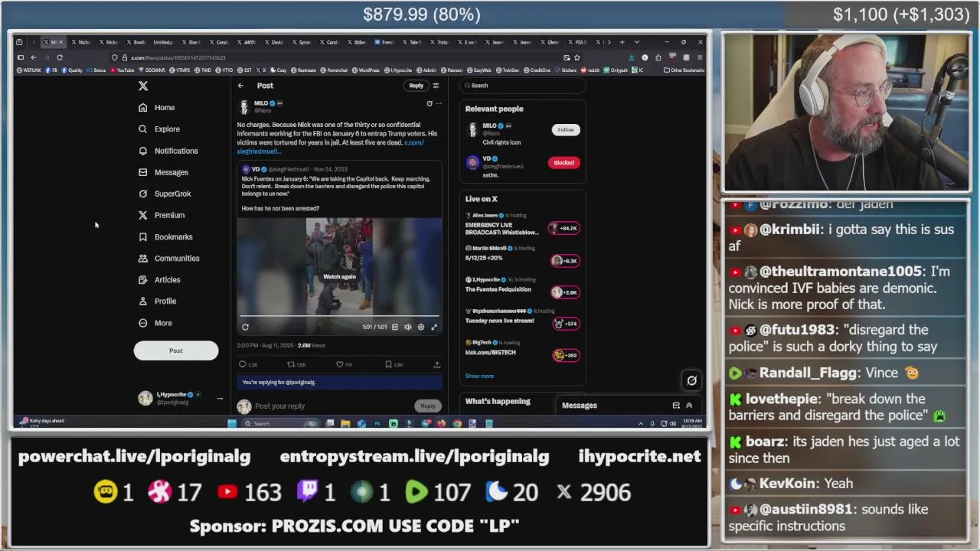
Task: Toggle video captions
Action: [395, 327]
